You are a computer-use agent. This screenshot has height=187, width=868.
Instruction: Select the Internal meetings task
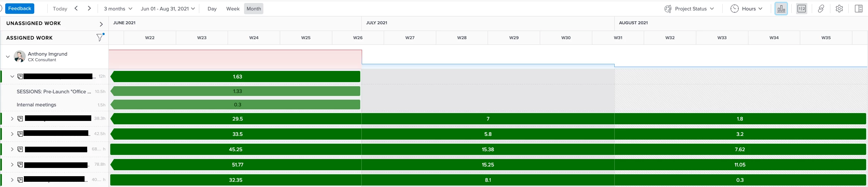[x=37, y=105]
